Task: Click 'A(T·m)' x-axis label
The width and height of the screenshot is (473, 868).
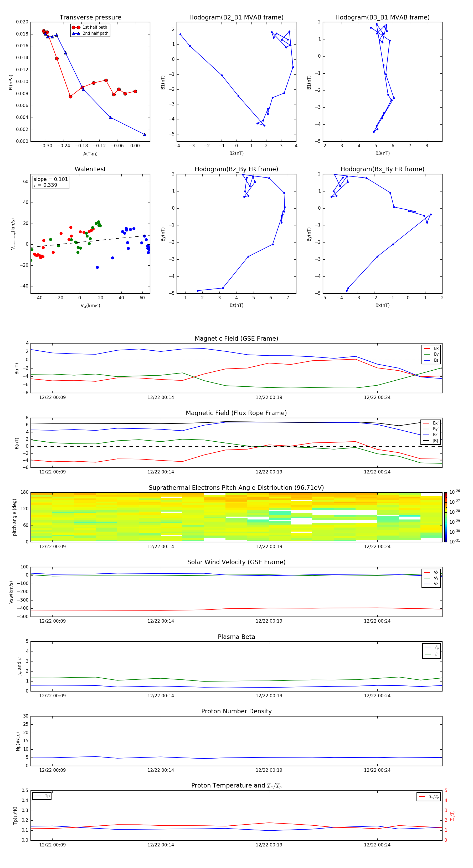Action: click(90, 154)
